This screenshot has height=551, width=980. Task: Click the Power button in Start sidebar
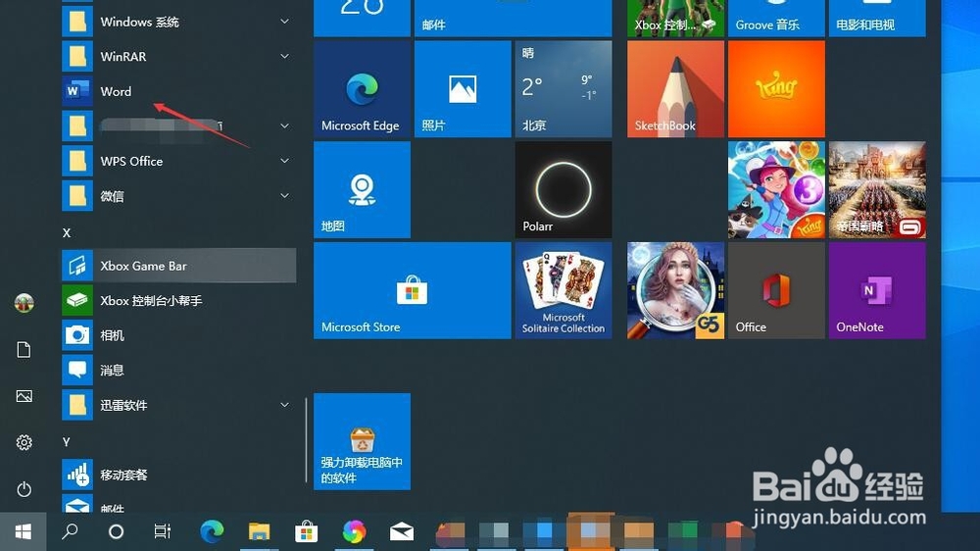pos(24,488)
